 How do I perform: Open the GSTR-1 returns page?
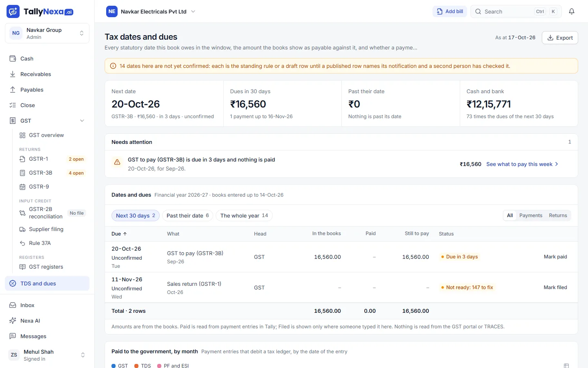click(x=52, y=159)
